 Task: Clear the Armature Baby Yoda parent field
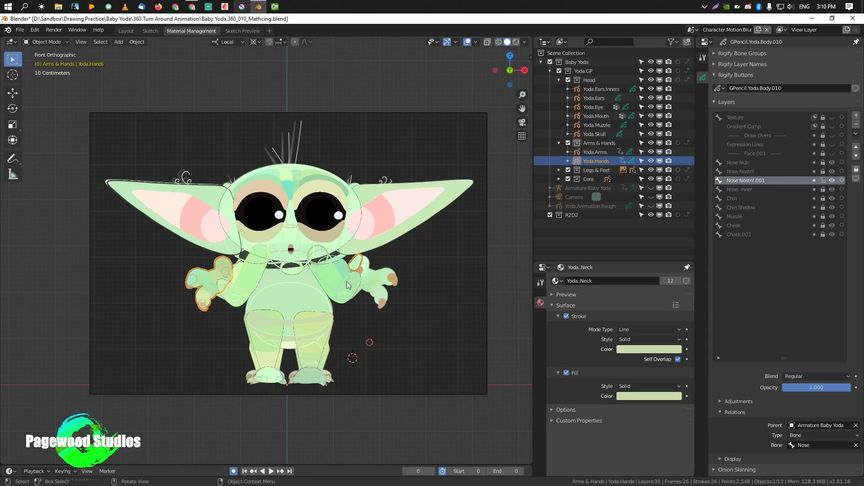[855, 425]
